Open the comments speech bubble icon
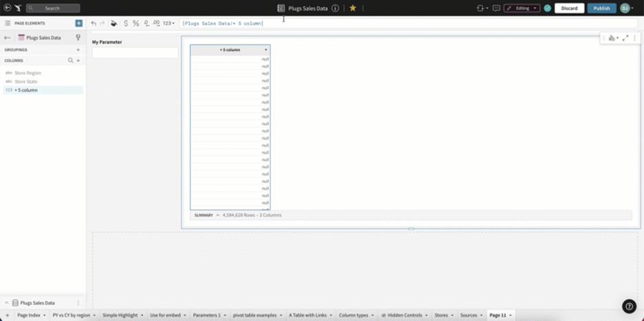This screenshot has width=644, height=321. 496,8
